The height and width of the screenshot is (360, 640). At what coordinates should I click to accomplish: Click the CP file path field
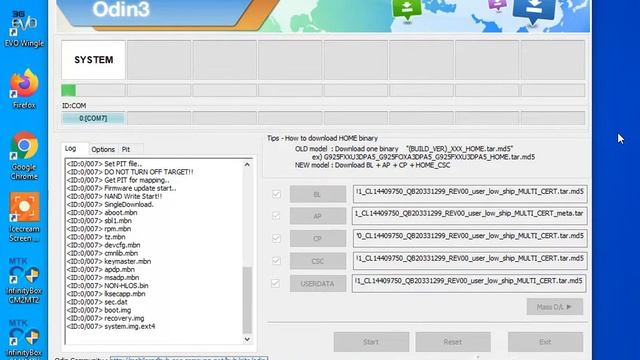click(469, 238)
